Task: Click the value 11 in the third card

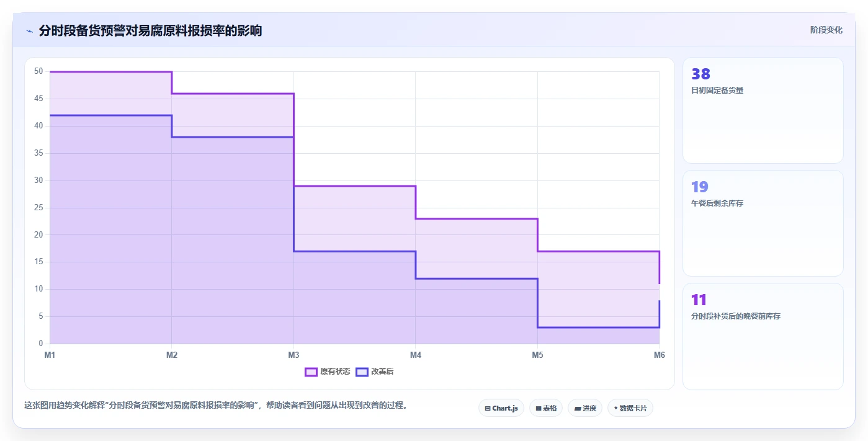Action: click(699, 300)
